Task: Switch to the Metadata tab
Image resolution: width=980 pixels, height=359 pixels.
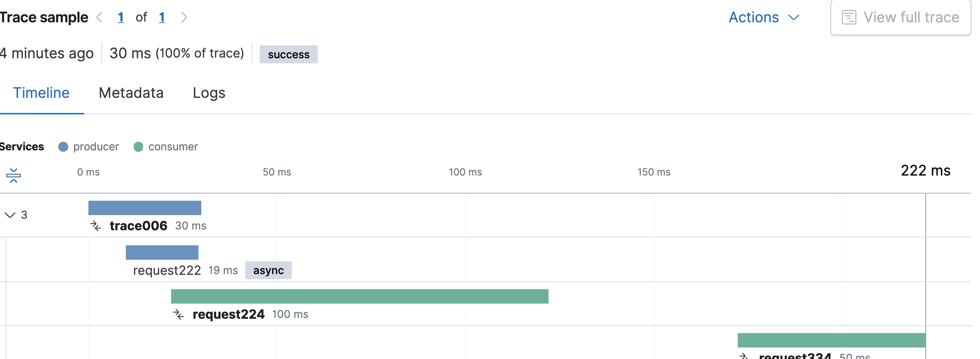Action: click(x=131, y=92)
